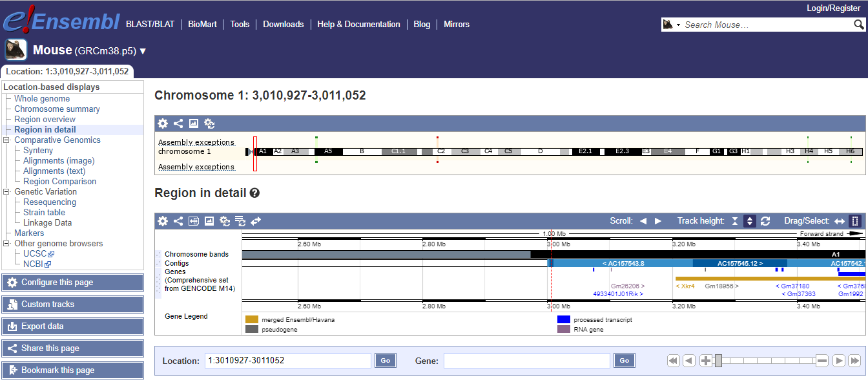Open configuration gear in chromosome overview toolbar
This screenshot has height=384, width=868.
(x=163, y=123)
